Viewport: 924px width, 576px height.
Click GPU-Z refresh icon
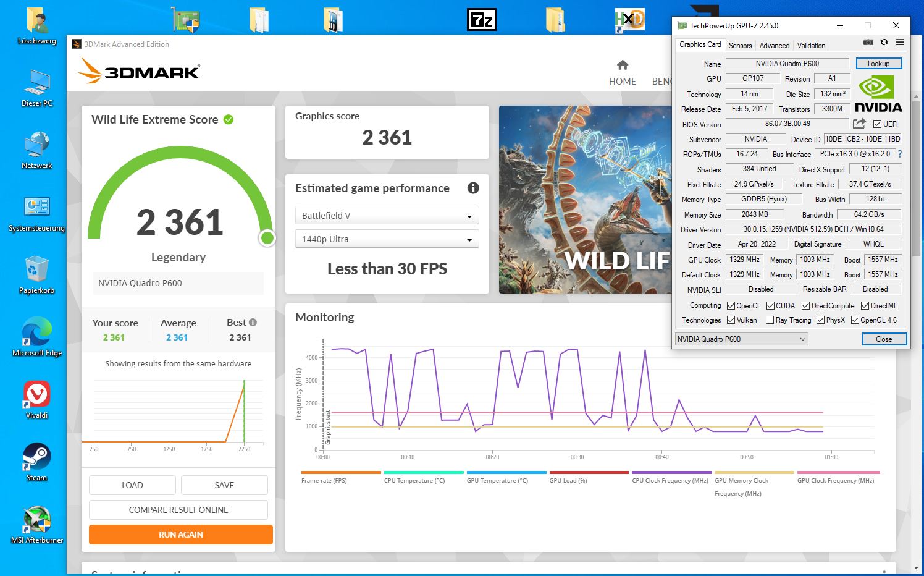click(884, 43)
